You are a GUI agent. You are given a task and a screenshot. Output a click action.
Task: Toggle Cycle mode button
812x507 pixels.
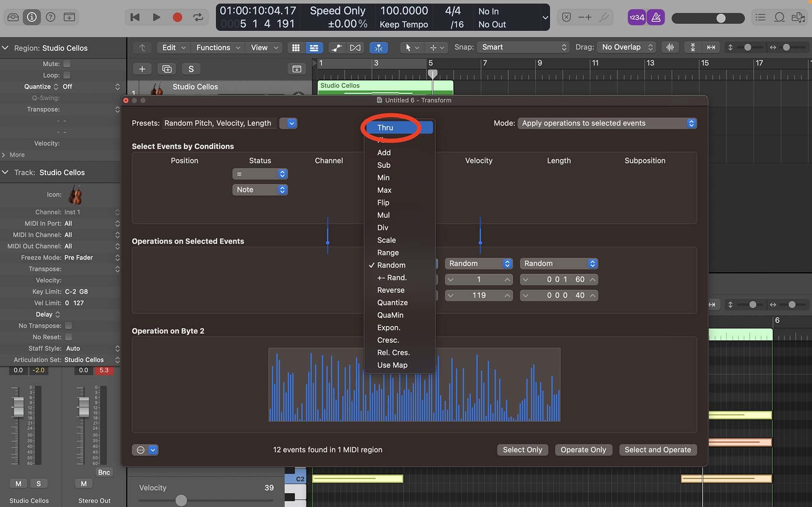[x=198, y=17]
